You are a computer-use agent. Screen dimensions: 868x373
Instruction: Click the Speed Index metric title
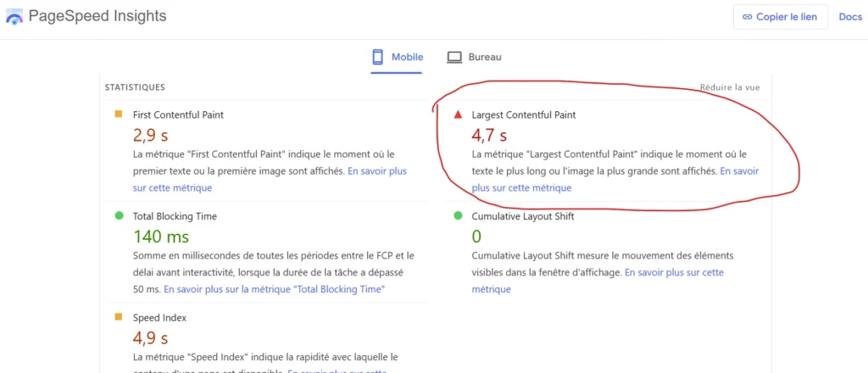[159, 317]
